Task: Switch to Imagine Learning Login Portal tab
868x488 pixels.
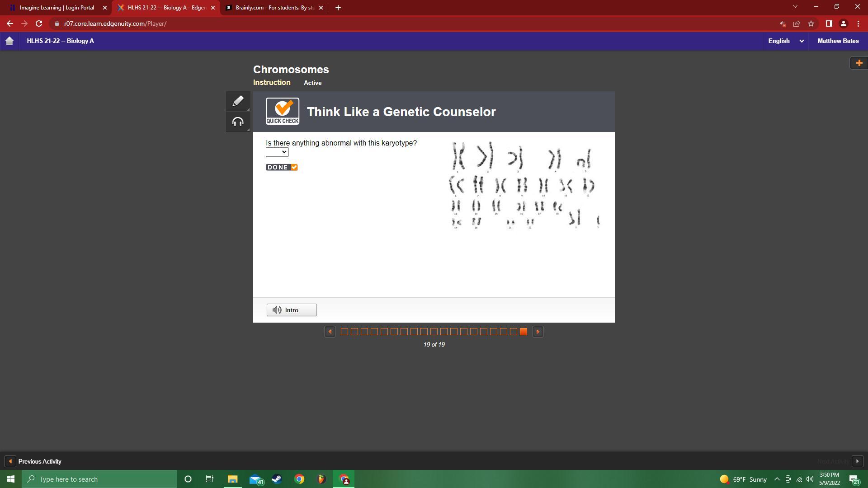Action: tap(57, 8)
